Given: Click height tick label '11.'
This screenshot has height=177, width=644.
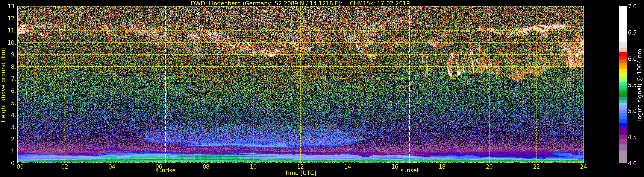Looking at the screenshot, I should pyautogui.click(x=12, y=31).
